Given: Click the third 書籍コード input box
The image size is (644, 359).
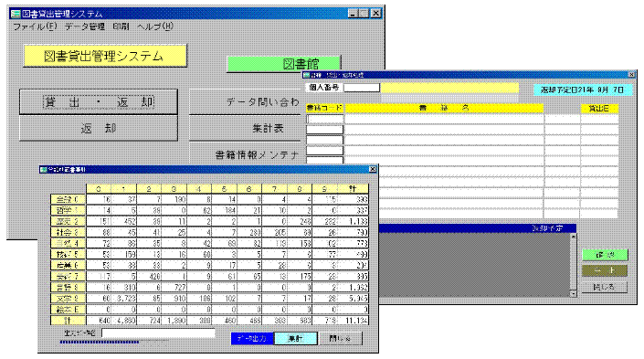Looking at the screenshot, I should [325, 141].
